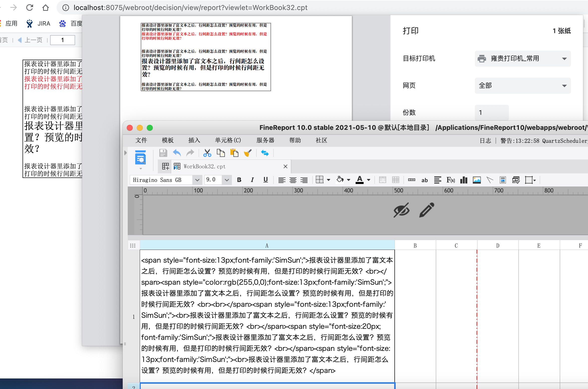Insert an image icon
Image resolution: width=588 pixels, height=389 pixels.
[477, 180]
